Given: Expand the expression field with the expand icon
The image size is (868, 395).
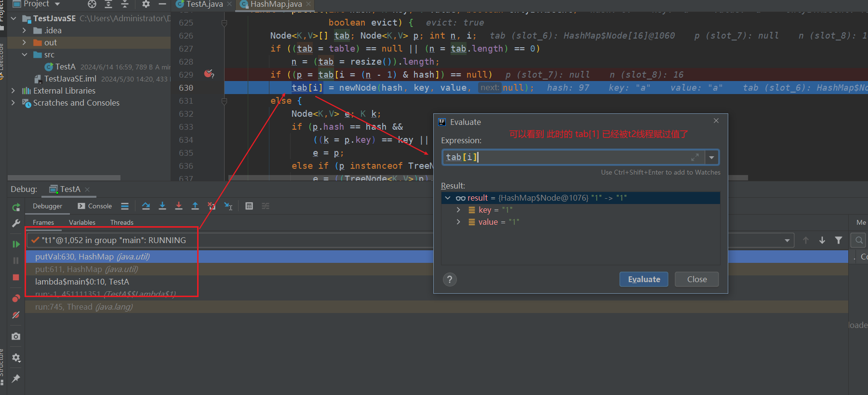Looking at the screenshot, I should click(695, 157).
